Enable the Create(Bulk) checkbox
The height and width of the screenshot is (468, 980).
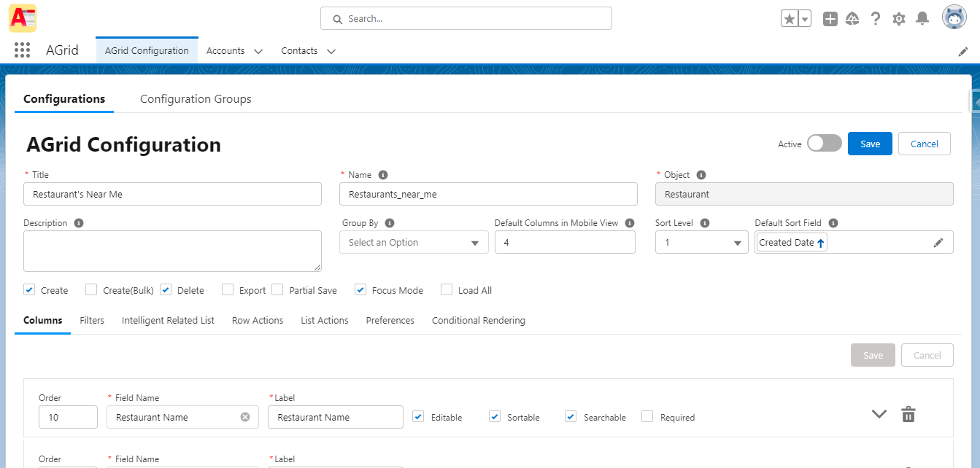[x=91, y=289]
